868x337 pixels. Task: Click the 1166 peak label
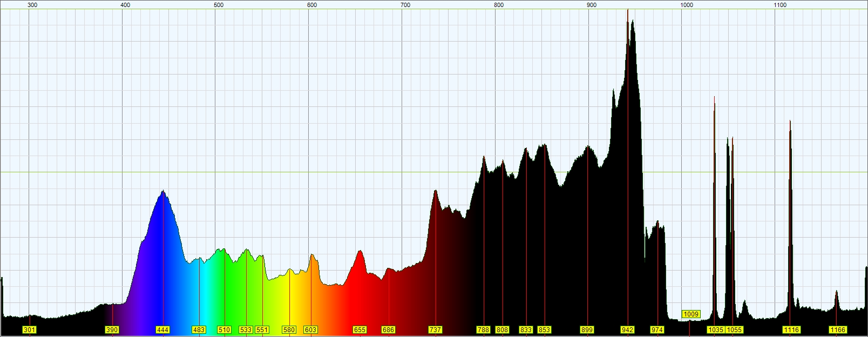coord(838,329)
